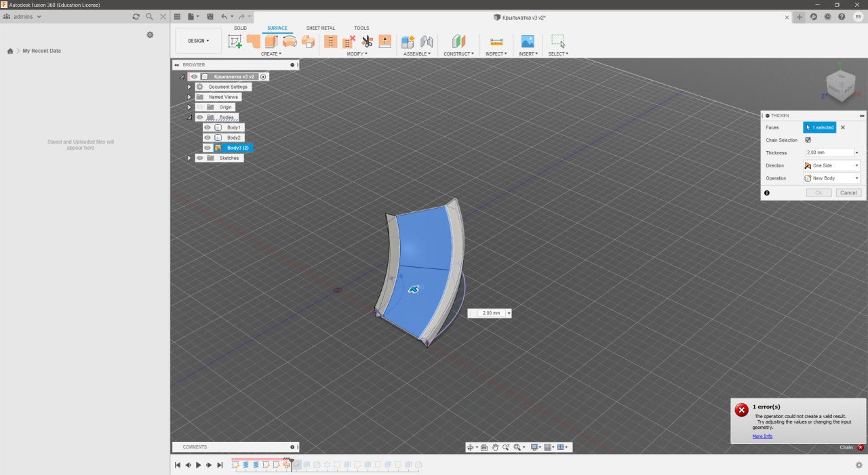This screenshot has height=475, width=868.
Task: Open data panel settings gear
Action: [x=150, y=35]
